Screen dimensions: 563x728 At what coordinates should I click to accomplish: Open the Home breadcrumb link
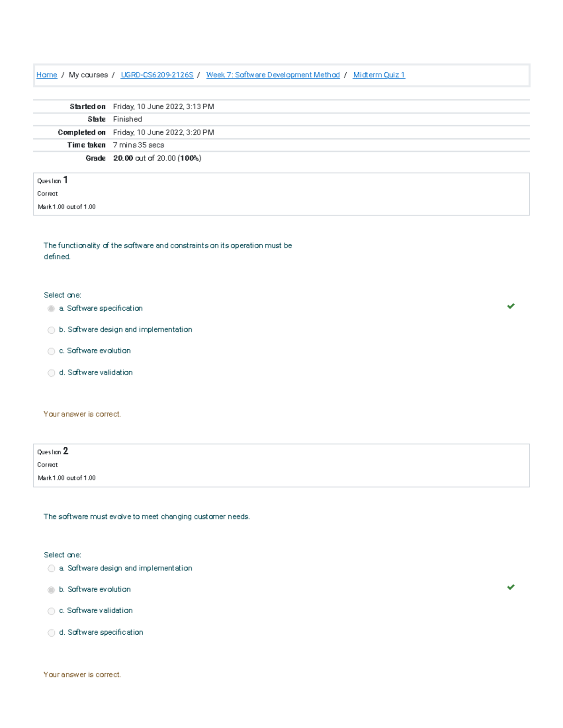click(x=46, y=75)
